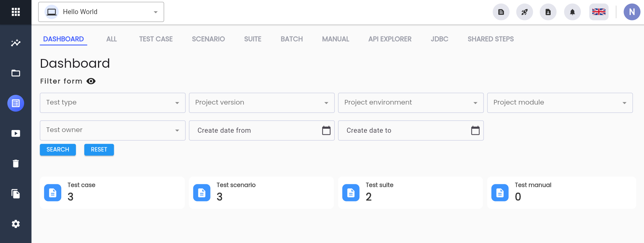This screenshot has height=243, width=644.
Task: Open calendar for Create date from
Action: click(326, 130)
